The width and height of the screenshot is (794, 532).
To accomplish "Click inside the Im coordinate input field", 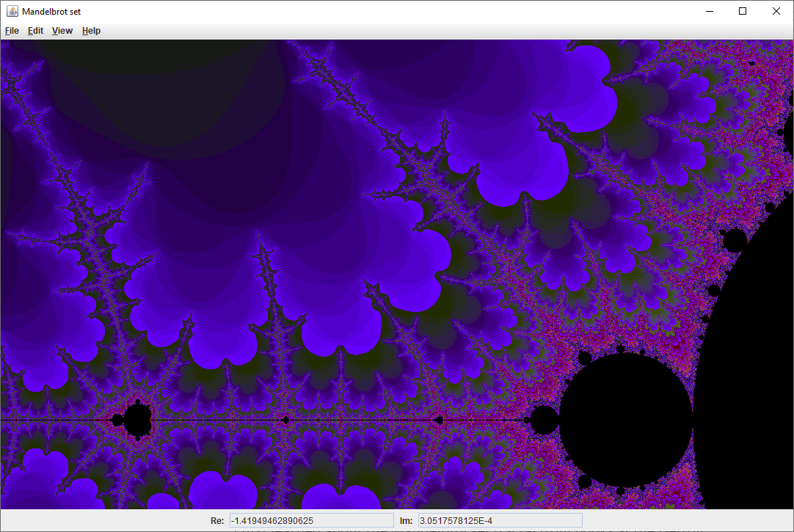I will click(x=499, y=520).
